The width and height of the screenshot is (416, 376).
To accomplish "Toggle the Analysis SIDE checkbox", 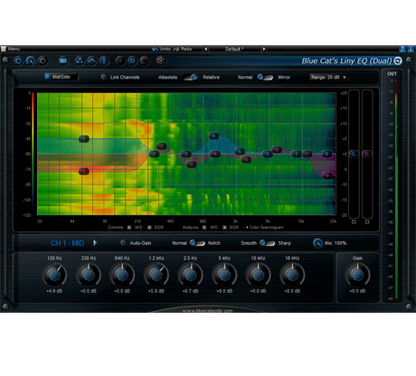I will (224, 227).
